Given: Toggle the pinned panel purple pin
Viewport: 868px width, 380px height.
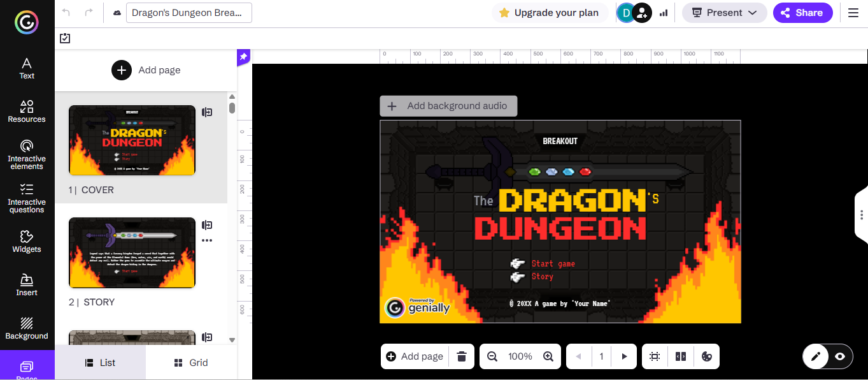Looking at the screenshot, I should (243, 57).
